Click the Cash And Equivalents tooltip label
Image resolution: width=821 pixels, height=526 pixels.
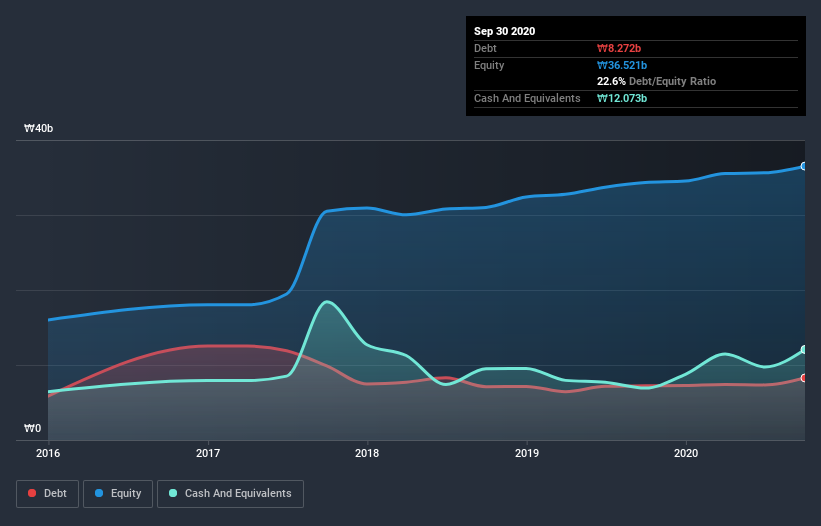[x=527, y=98]
